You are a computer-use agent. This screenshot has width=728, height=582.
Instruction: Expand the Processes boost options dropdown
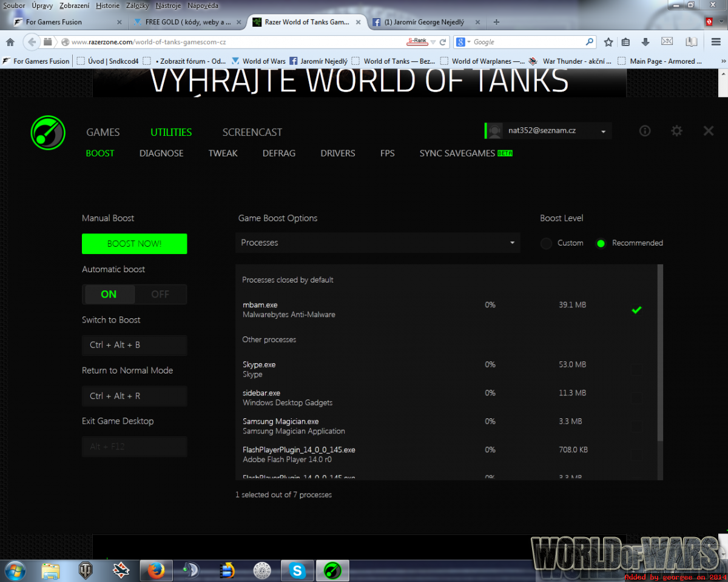377,242
